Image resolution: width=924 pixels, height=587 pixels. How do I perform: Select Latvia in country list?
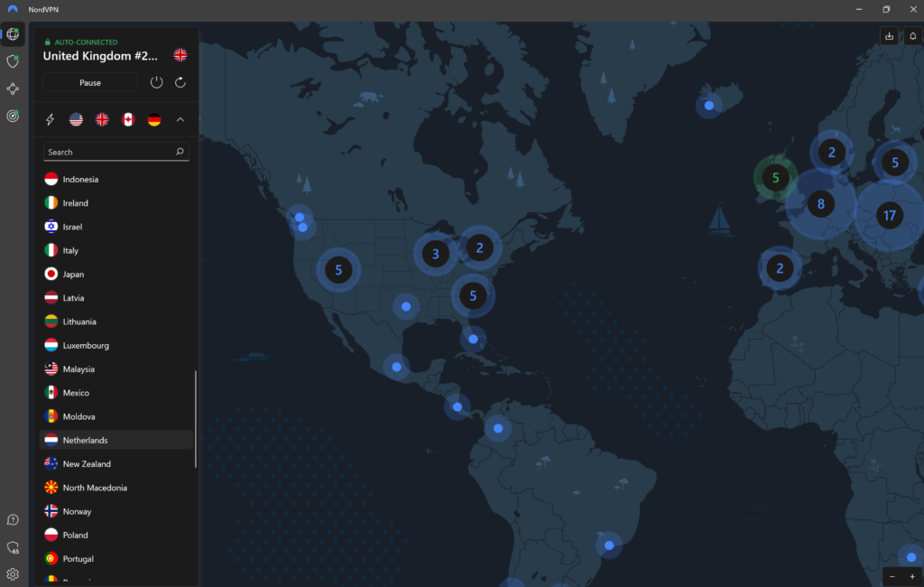pyautogui.click(x=116, y=298)
